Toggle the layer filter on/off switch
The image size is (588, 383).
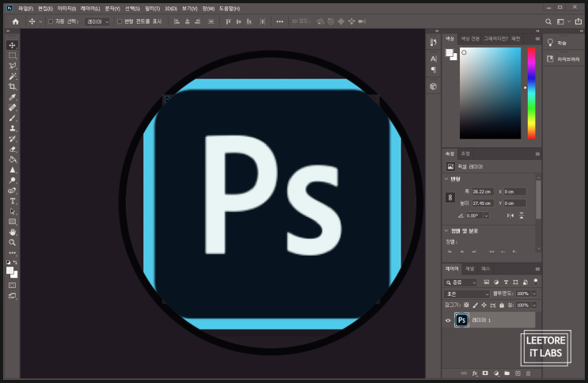tap(536, 282)
